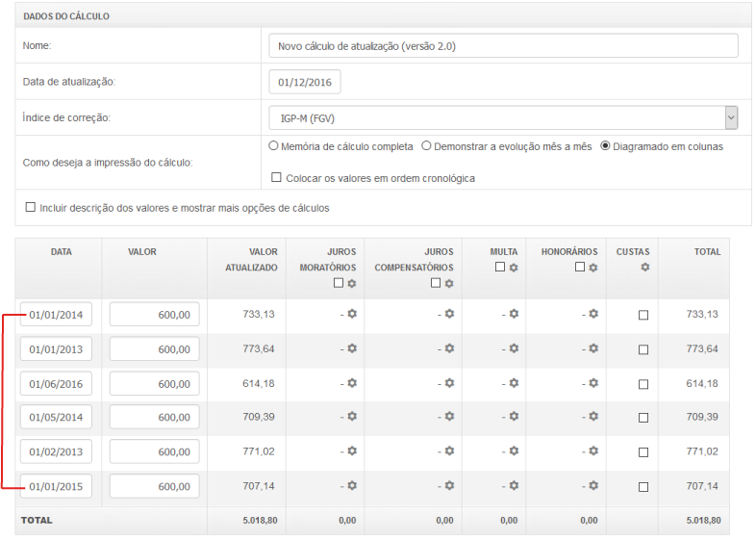Edit valor 600,00 in row 01/06/2016

[154, 384]
